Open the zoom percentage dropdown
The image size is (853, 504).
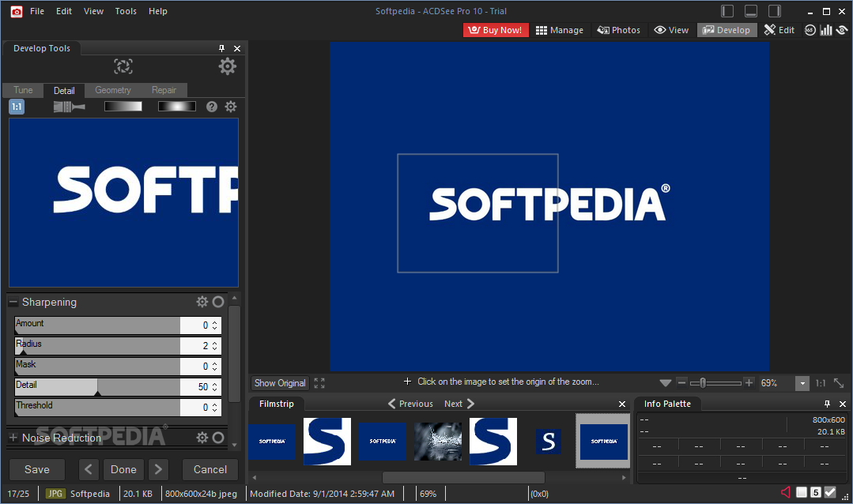(802, 383)
